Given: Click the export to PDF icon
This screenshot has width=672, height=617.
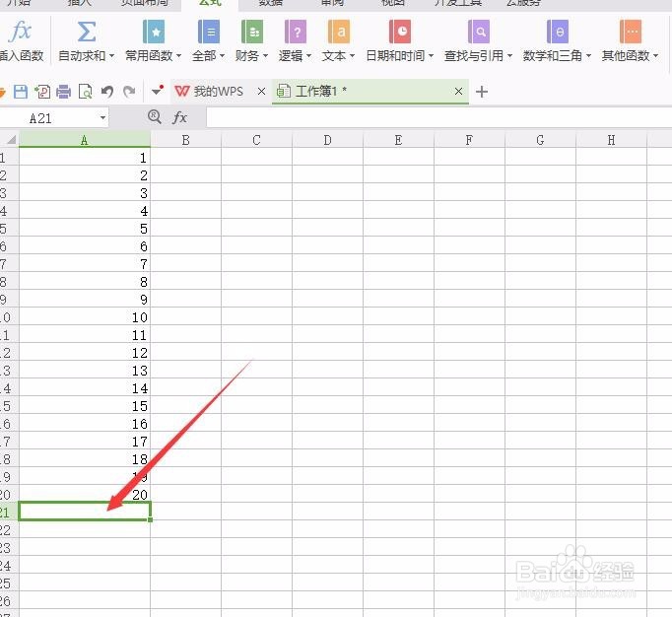Looking at the screenshot, I should 42,92.
